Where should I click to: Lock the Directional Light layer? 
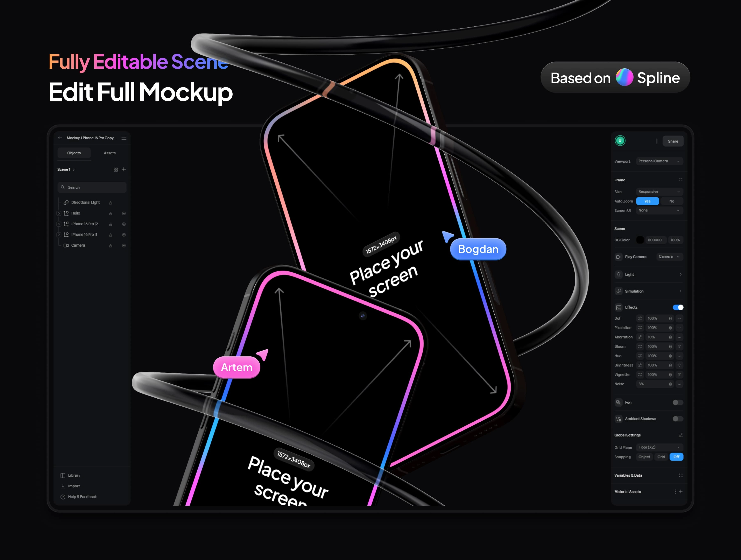pyautogui.click(x=111, y=203)
